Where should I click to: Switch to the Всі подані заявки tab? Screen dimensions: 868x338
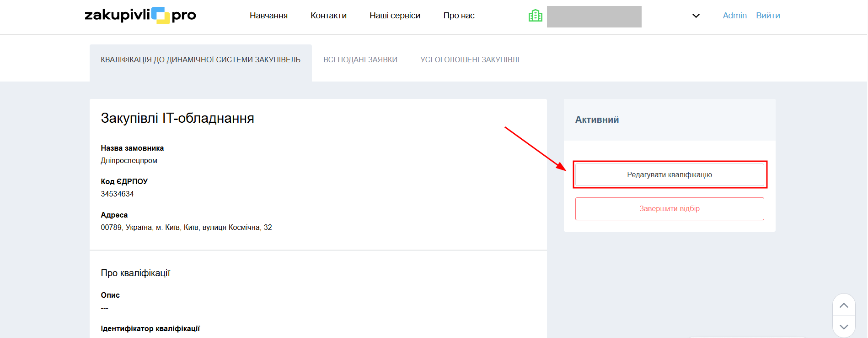coord(360,60)
